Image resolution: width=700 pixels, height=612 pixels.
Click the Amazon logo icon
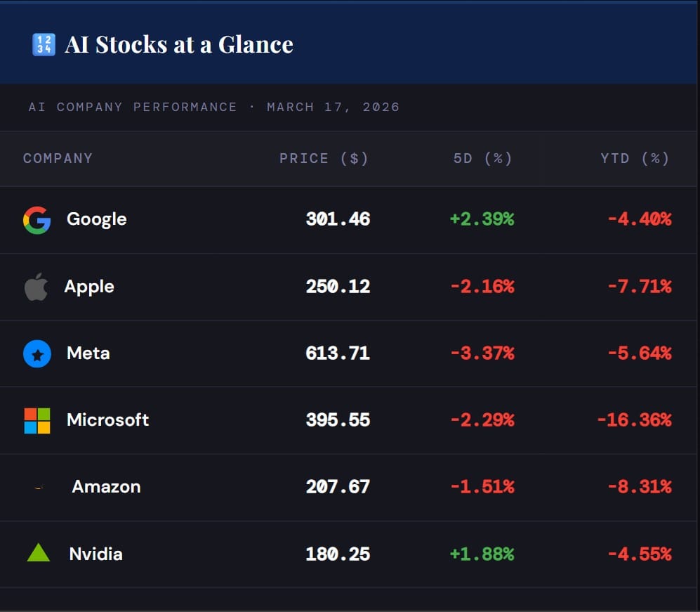pos(39,487)
